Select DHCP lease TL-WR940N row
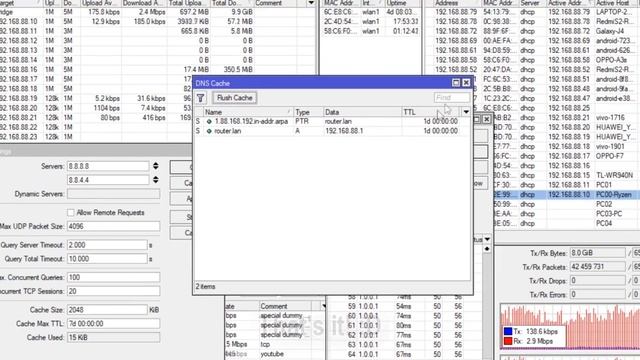Screen dimensions: 640x360 point(566,175)
